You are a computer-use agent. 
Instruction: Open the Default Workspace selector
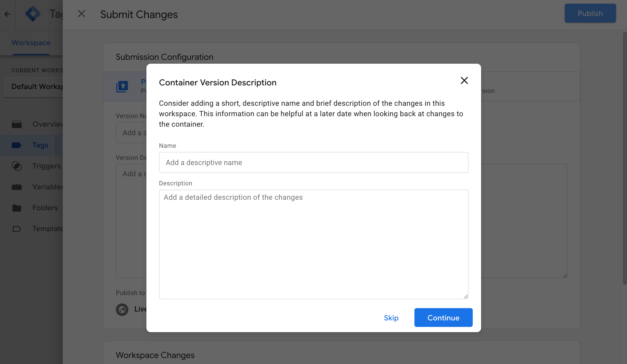(x=34, y=87)
